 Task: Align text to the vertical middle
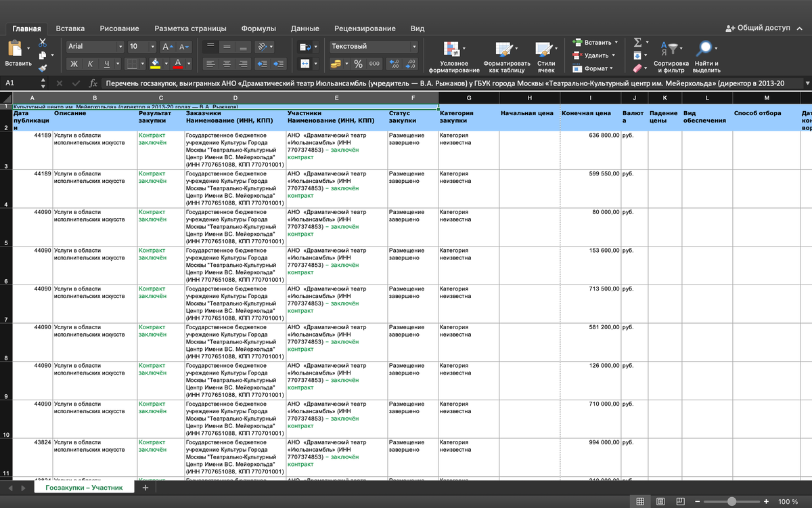227,46
